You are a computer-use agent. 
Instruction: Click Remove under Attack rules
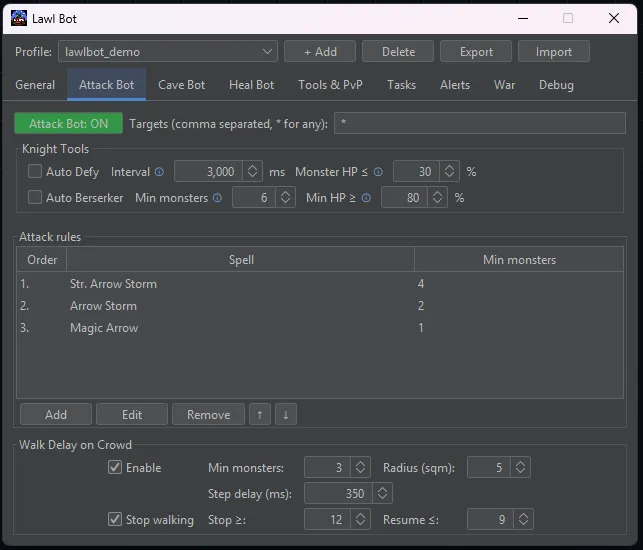click(208, 415)
